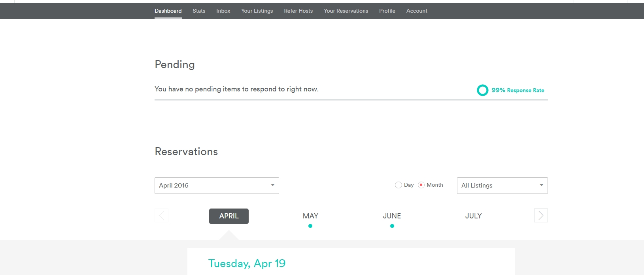Choose MAY in the month selector
Viewport: 644px width, 275px height.
[x=310, y=216]
